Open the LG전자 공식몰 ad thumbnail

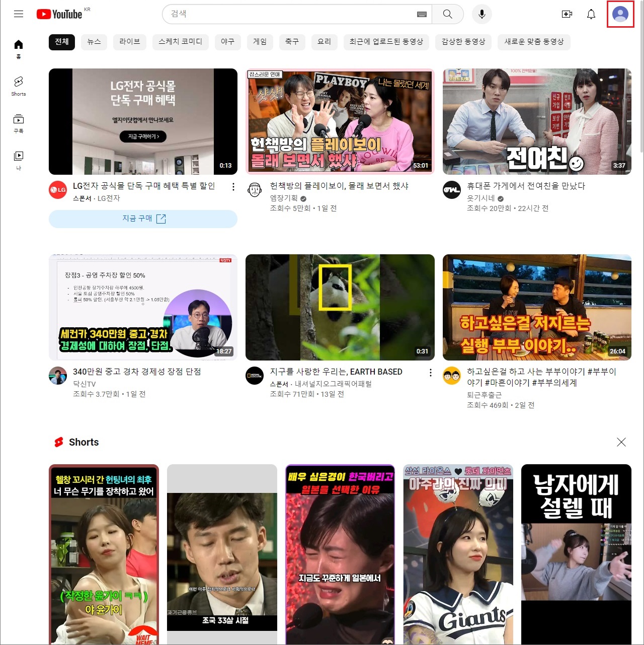(143, 121)
